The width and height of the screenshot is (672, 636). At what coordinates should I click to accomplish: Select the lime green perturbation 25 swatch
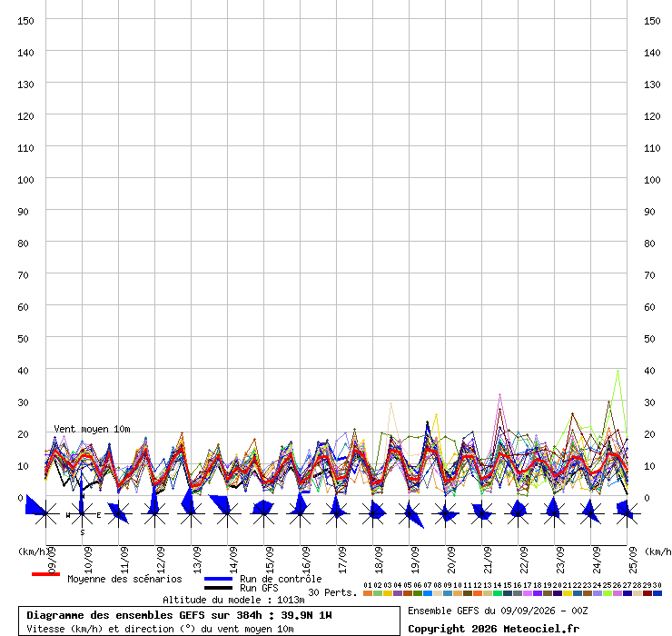pos(607,593)
